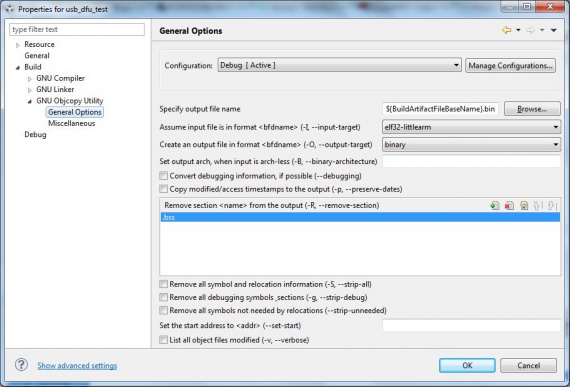
Task: Click the Move Down section icon
Action: pyautogui.click(x=552, y=206)
